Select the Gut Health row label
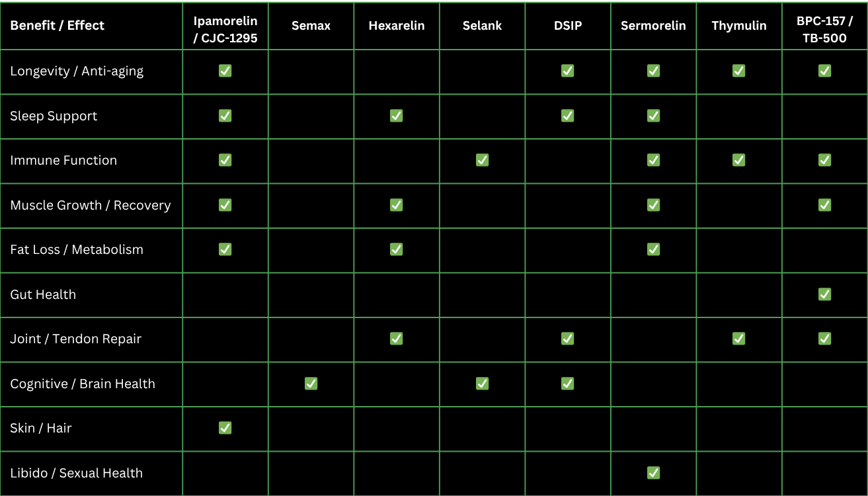This screenshot has width=868, height=496. 43,294
